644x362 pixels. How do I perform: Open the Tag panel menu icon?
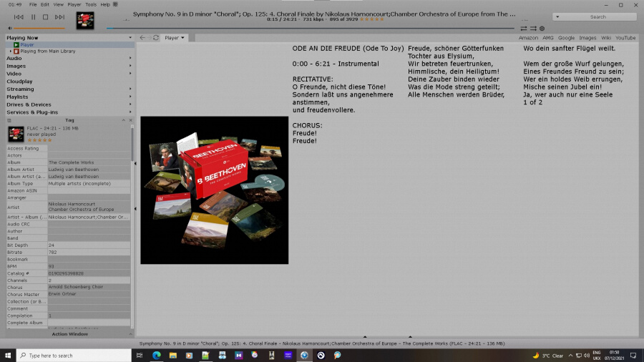[x=9, y=120]
